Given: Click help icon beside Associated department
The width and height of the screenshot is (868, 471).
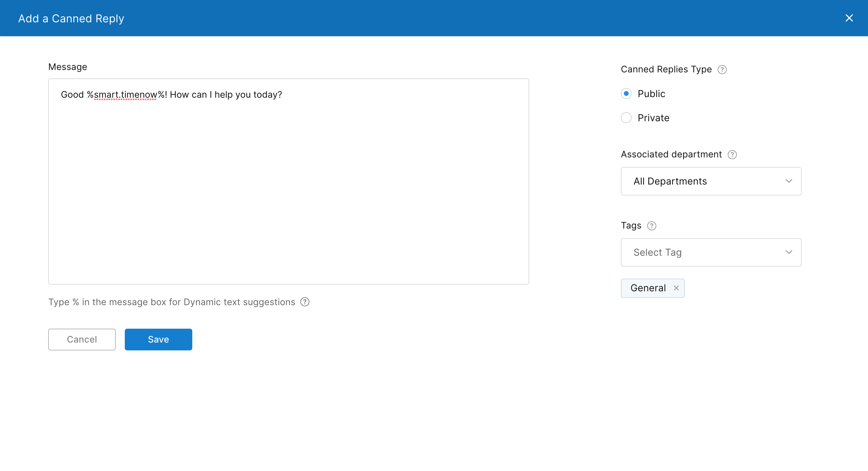Looking at the screenshot, I should click(x=732, y=154).
